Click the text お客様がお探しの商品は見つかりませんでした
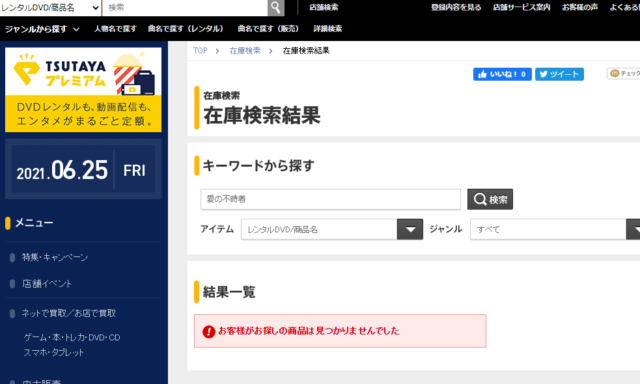This screenshot has width=640, height=384. coord(309,331)
